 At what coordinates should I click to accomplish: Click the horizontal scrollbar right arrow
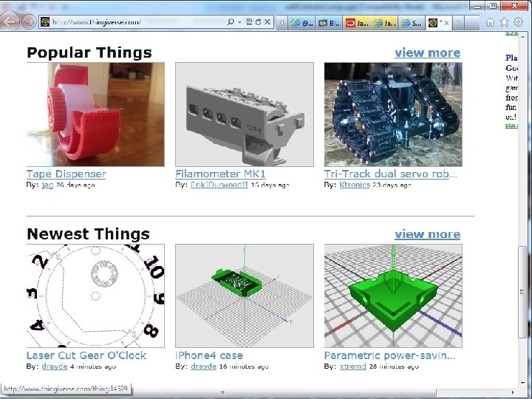513,392
